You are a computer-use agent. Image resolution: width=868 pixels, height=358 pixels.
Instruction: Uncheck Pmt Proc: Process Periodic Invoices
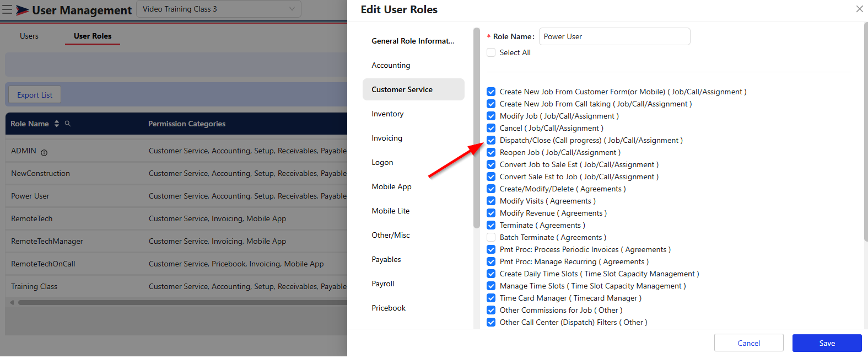coord(491,249)
